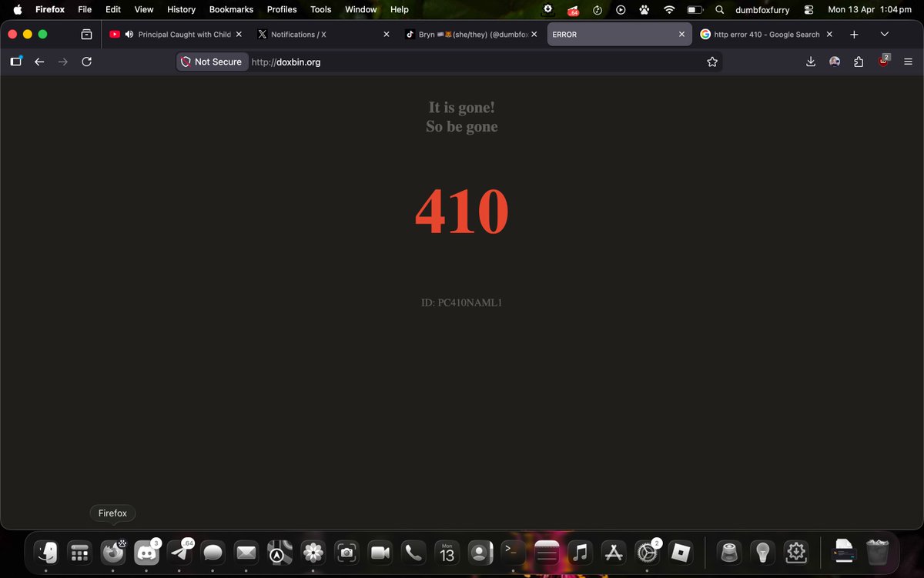Open Finder from the Dock

click(46, 552)
